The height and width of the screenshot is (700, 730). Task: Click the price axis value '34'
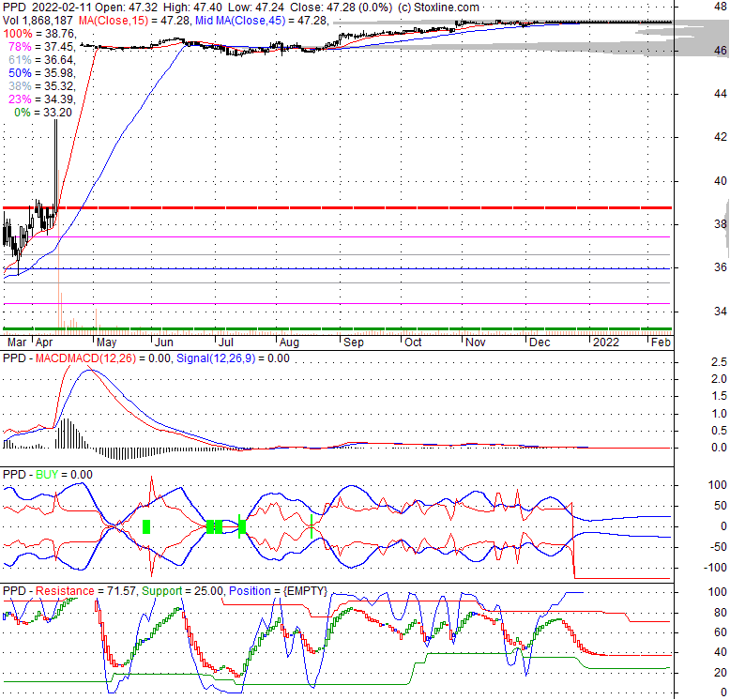tap(721, 311)
